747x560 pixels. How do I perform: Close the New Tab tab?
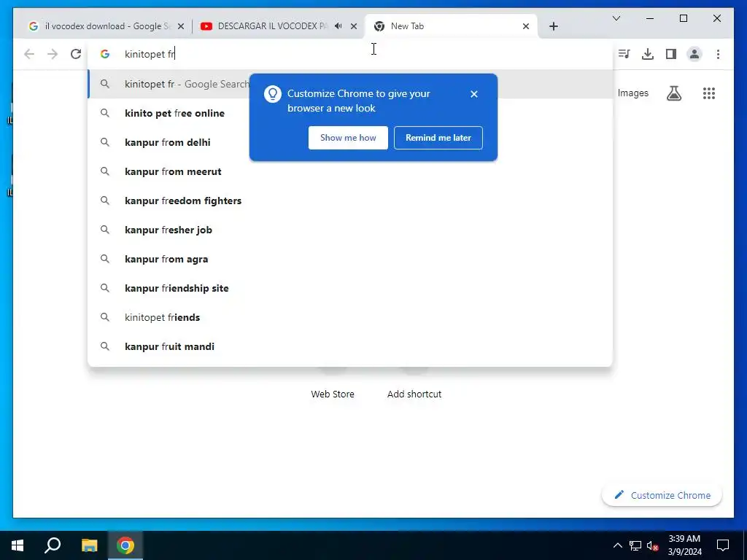526,27
